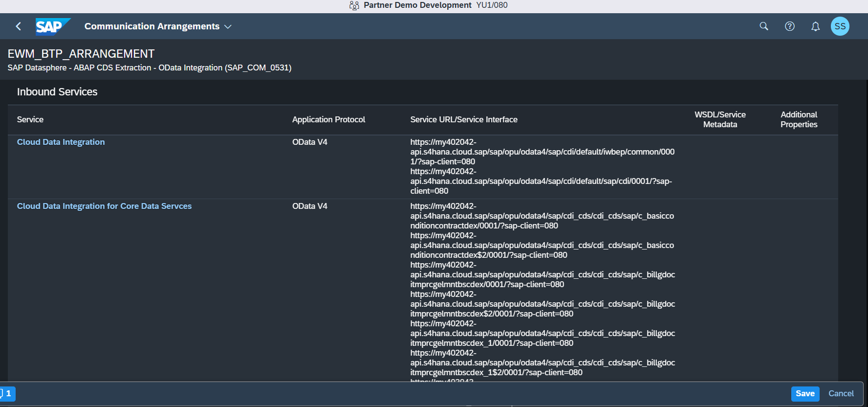Click the SAP logo
Image resolution: width=868 pixels, height=407 pixels.
(x=53, y=26)
